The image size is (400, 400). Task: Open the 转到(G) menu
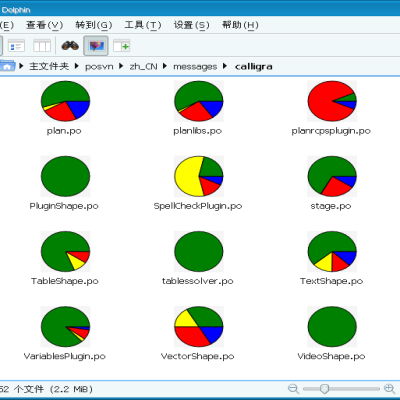point(94,25)
